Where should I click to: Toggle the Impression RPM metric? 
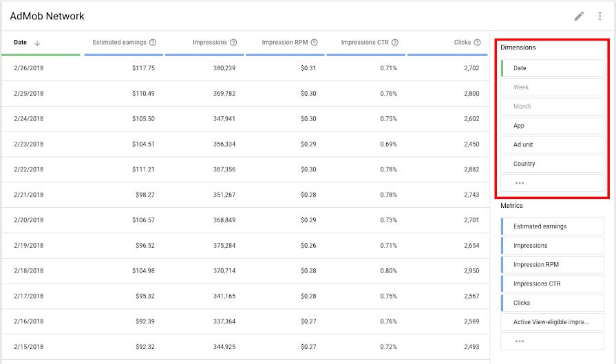[552, 265]
